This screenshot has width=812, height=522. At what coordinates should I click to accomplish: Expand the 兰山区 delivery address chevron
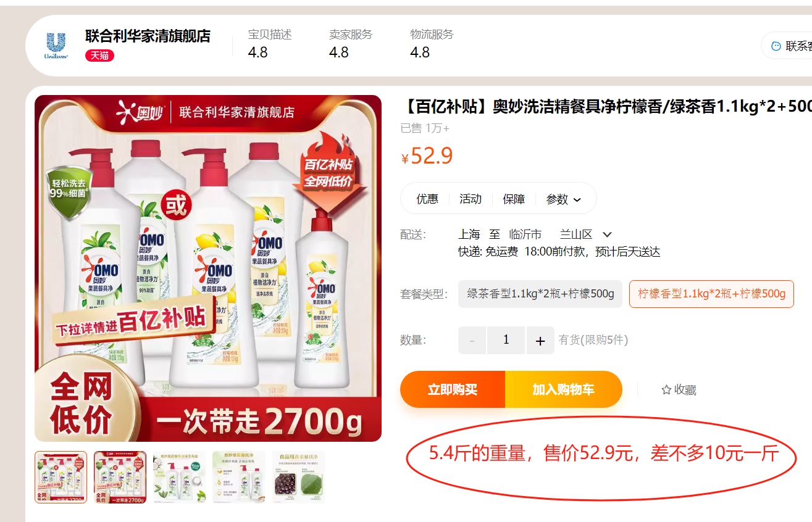[607, 234]
